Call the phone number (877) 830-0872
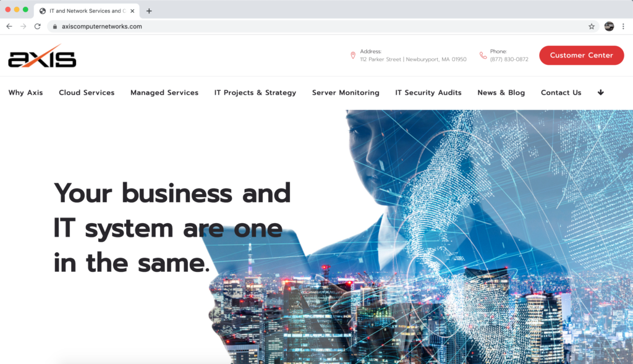Image resolution: width=633 pixels, height=364 pixels. click(509, 59)
